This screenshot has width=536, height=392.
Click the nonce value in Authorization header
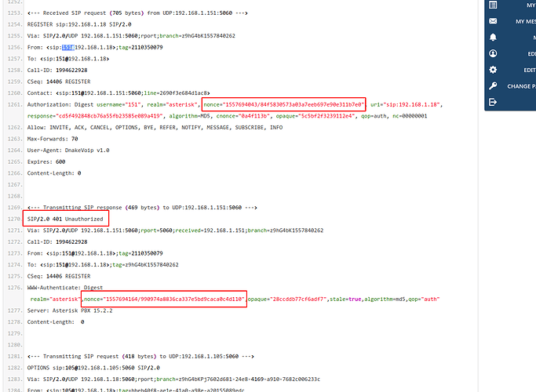click(284, 104)
